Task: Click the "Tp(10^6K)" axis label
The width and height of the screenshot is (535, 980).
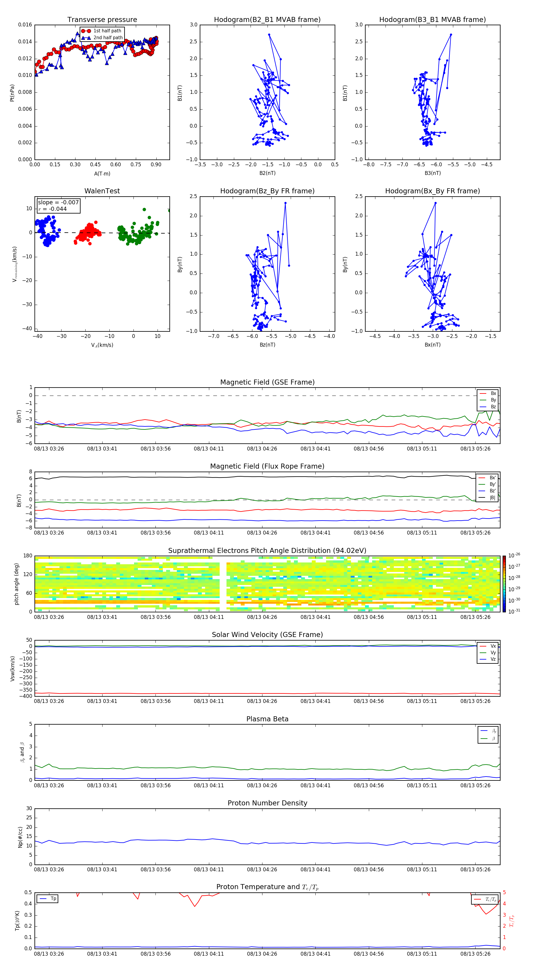Action: [x=17, y=921]
